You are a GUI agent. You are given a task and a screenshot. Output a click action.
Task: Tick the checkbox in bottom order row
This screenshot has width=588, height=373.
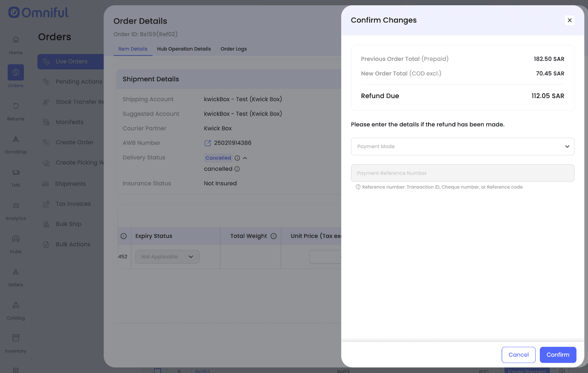coord(157,370)
